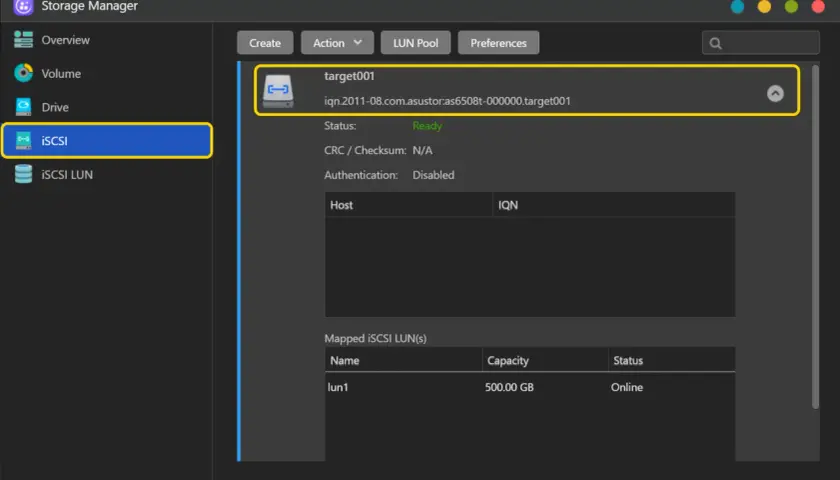Click the blue window control dot
The width and height of the screenshot is (840, 480).
point(738,6)
